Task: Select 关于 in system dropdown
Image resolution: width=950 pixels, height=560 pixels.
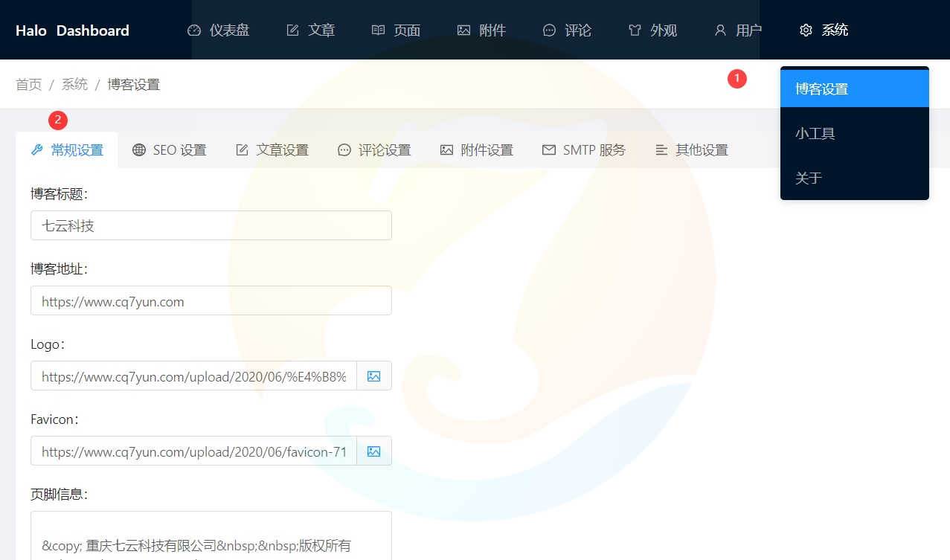Action: click(855, 178)
